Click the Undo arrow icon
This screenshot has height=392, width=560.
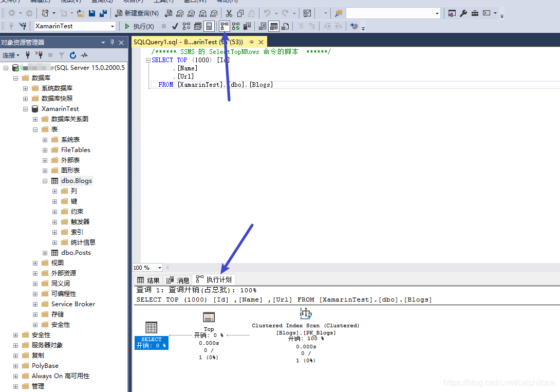pyautogui.click(x=267, y=13)
